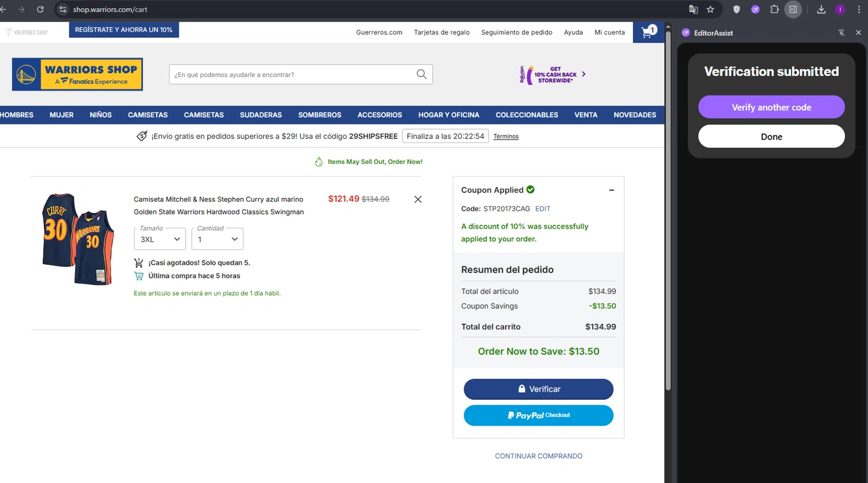Toggle the browser side panel icon
The image size is (868, 483).
(793, 9)
